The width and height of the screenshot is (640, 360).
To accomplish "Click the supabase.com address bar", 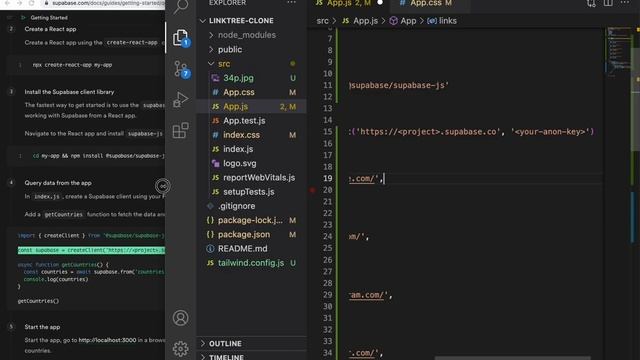I will pos(104,3).
